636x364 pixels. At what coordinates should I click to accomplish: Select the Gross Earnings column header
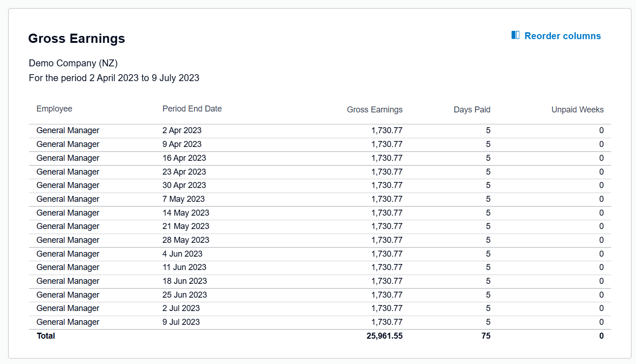pyautogui.click(x=375, y=110)
